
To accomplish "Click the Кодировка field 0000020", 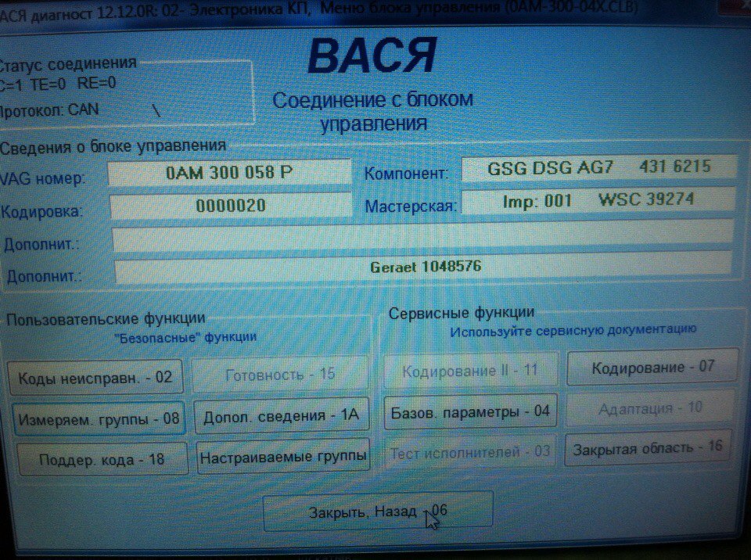I will (231, 206).
